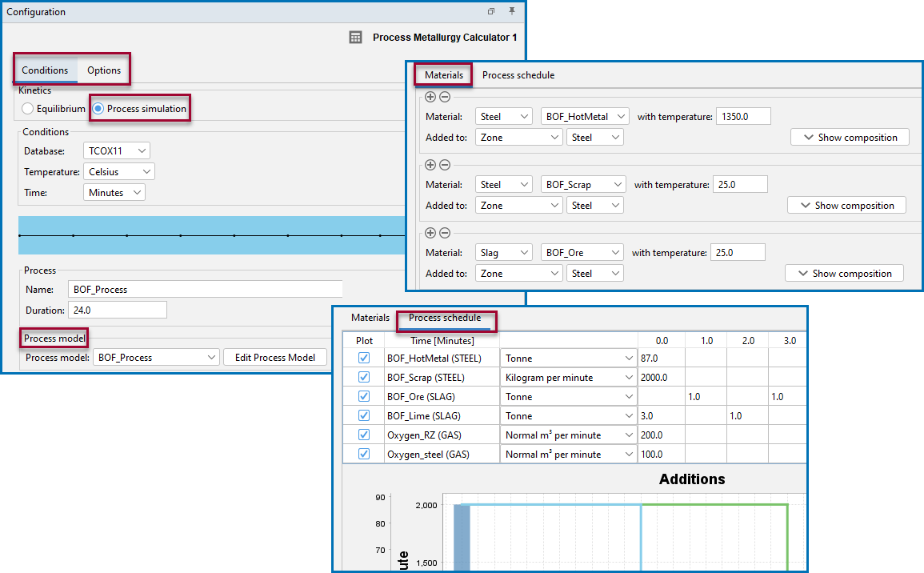Click BOF_HotMetal amount cell 87.0
This screenshot has width=924, height=573.
pyautogui.click(x=661, y=358)
